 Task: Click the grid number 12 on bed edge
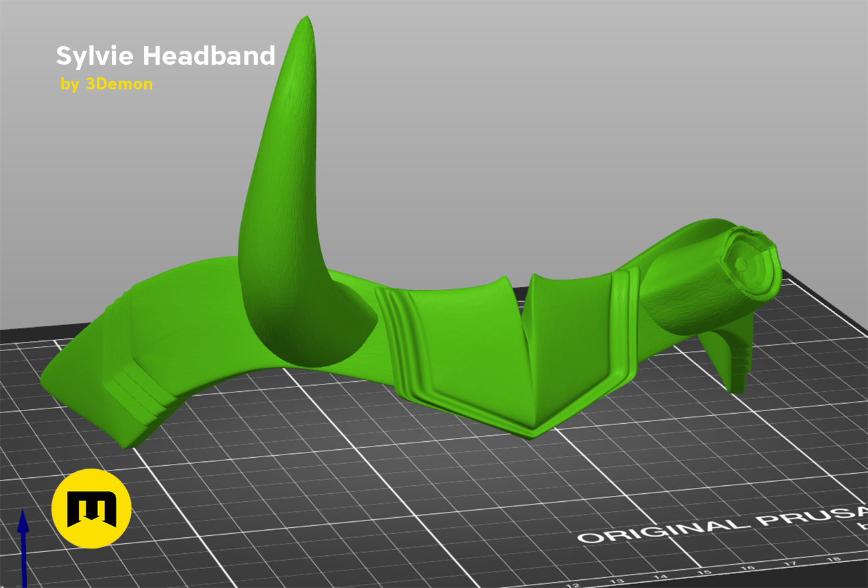(574, 585)
